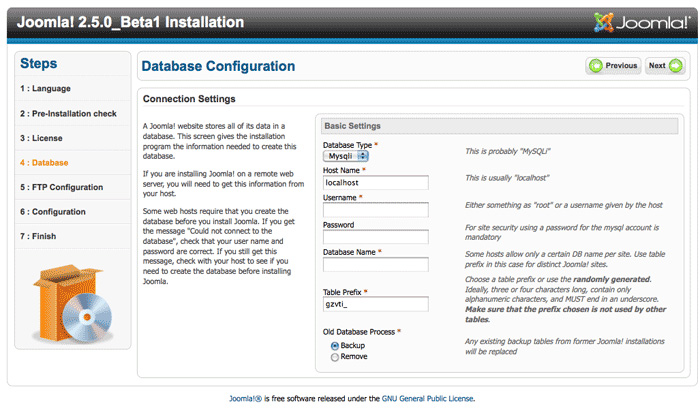Viewport: 700px width, 419px height.
Task: Go to step 1 : Language
Action: 45,88
